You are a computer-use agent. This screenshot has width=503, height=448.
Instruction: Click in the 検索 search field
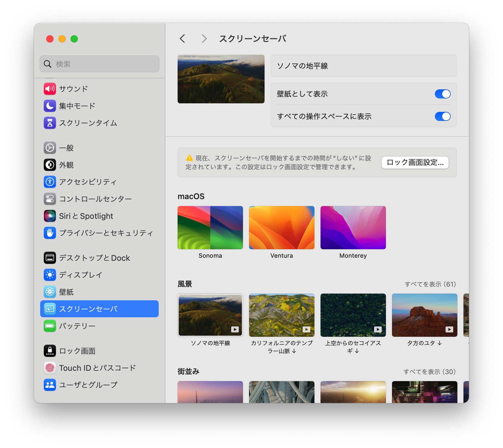point(99,64)
